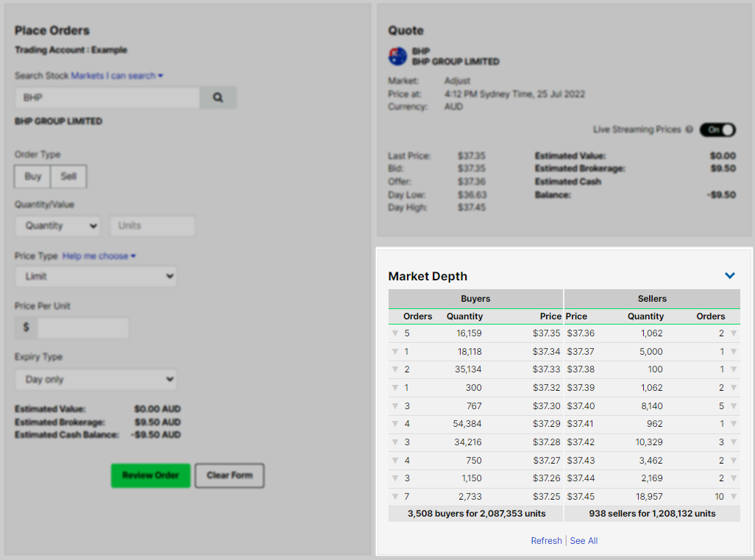The height and width of the screenshot is (560, 755).
Task: Click the Units input field
Action: [x=152, y=226]
